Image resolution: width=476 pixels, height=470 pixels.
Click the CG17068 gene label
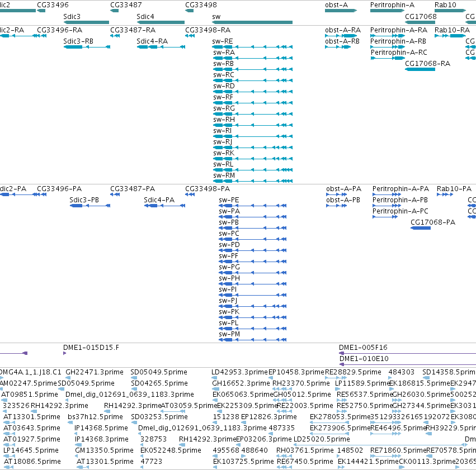point(421,17)
